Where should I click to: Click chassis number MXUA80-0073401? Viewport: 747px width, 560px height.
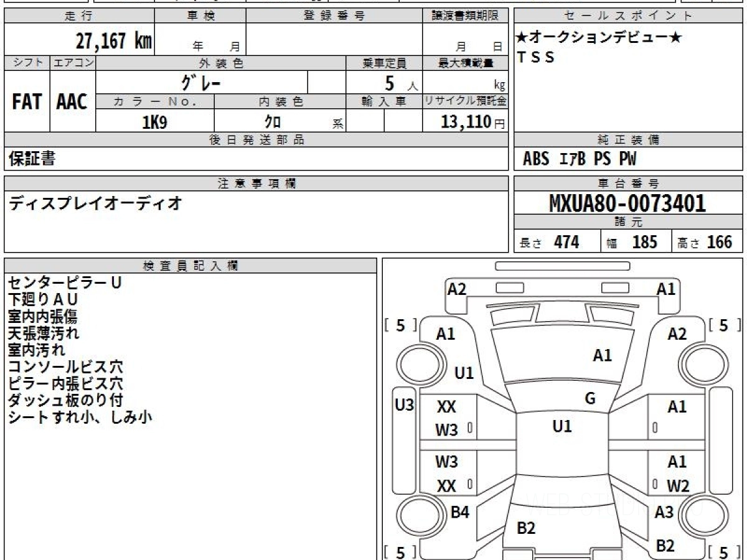[x=627, y=203]
